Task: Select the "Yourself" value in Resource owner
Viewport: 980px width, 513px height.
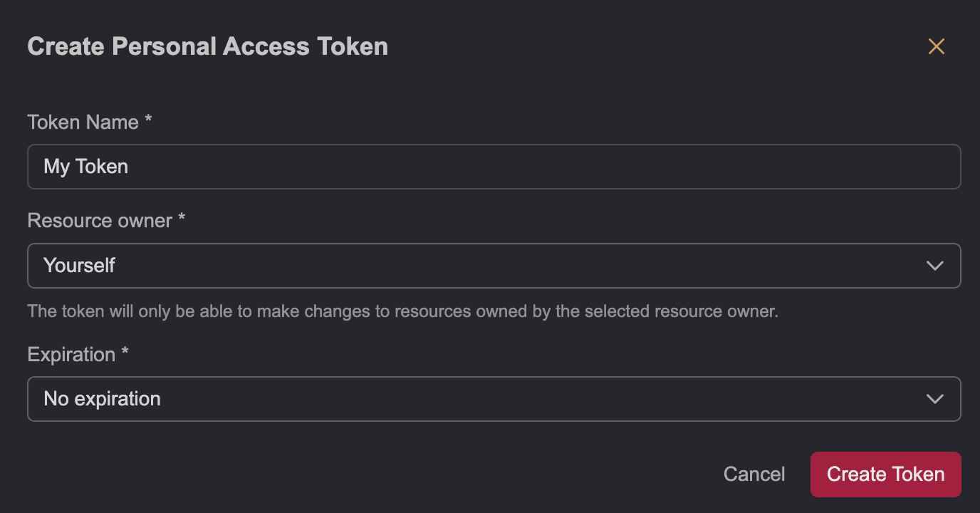Action: [79, 266]
